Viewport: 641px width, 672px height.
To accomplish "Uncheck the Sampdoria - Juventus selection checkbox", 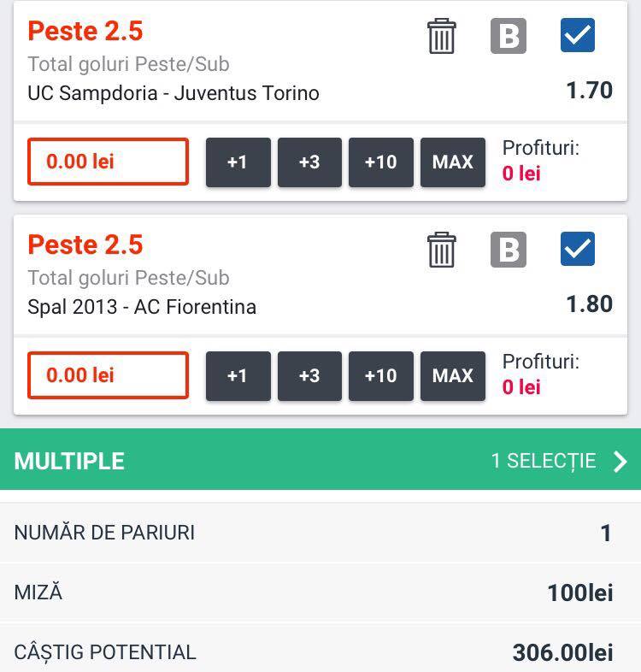I will point(578,35).
